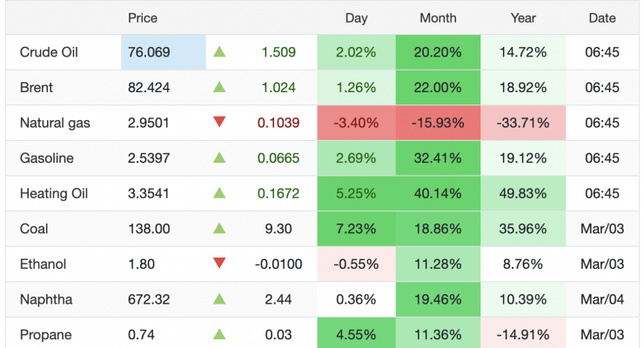The width and height of the screenshot is (644, 348).
Task: Click the green up arrow for Coal
Action: (x=220, y=229)
